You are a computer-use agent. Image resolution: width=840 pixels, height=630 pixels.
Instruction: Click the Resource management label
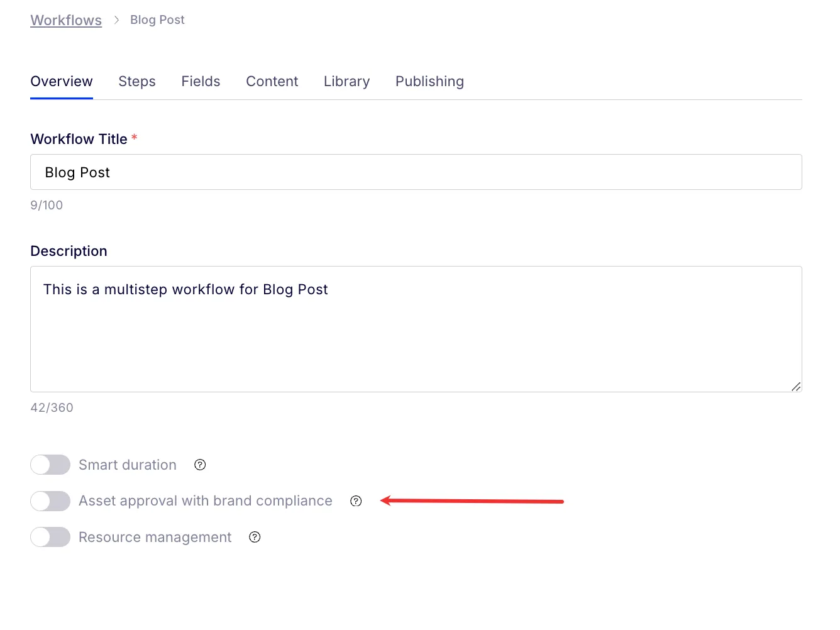(155, 538)
